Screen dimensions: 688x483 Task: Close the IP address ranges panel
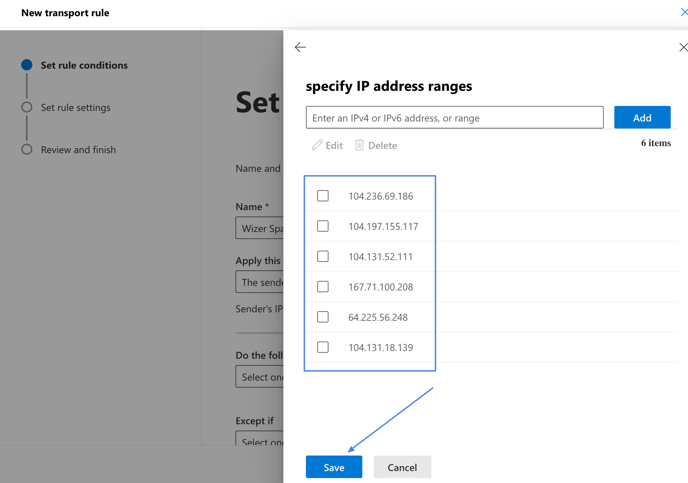click(x=683, y=47)
